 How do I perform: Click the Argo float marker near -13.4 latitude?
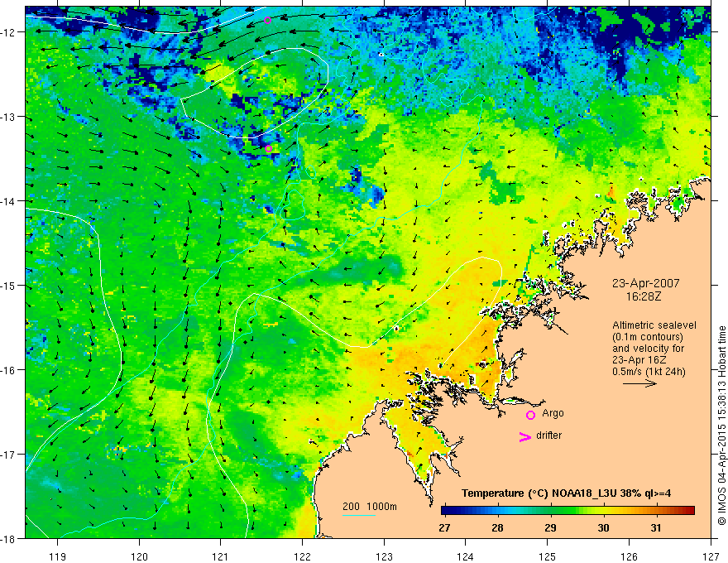click(268, 149)
